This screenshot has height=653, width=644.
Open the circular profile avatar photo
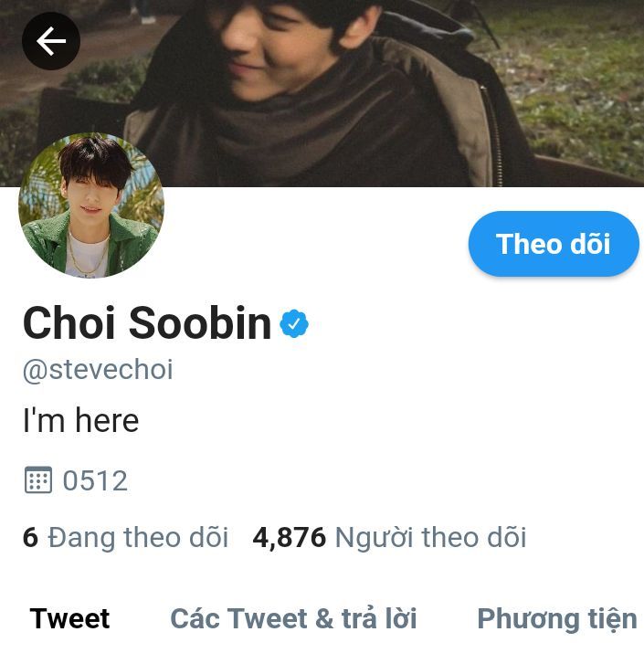[91, 205]
